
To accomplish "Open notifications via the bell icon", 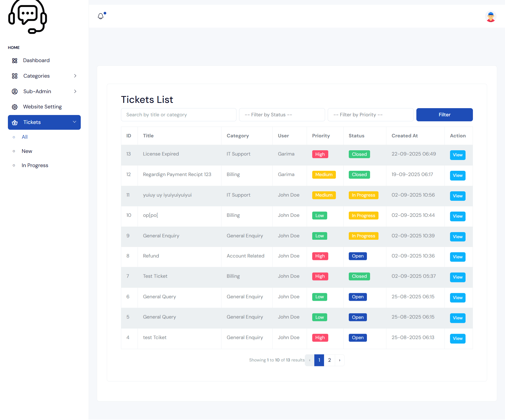I will coord(101,16).
